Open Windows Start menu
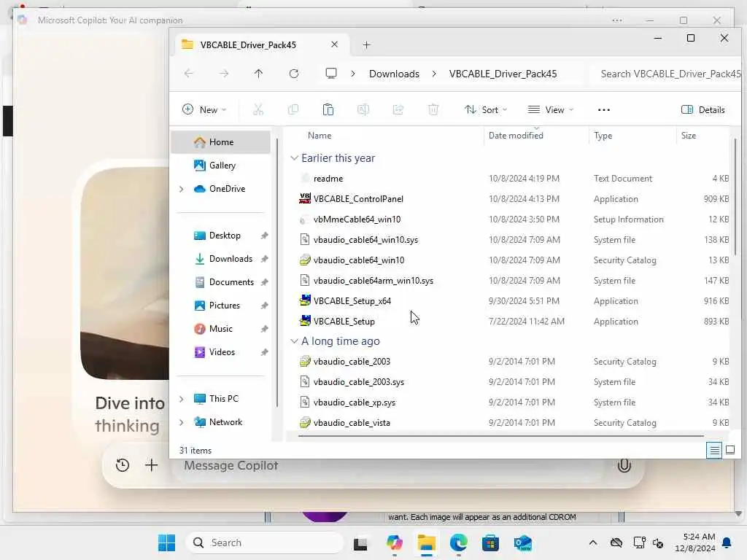Image resolution: width=747 pixels, height=560 pixels. (x=166, y=542)
